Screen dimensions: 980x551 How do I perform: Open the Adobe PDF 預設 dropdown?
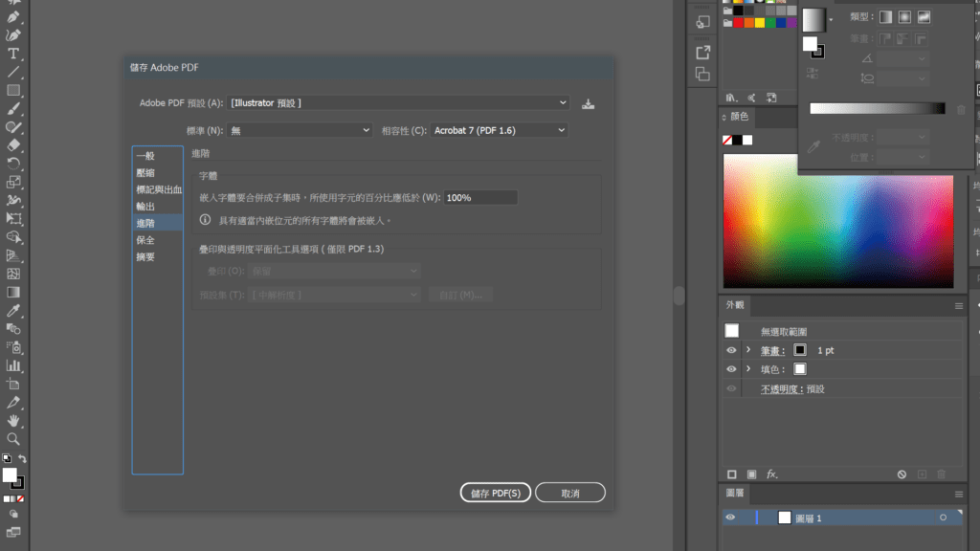(x=399, y=102)
